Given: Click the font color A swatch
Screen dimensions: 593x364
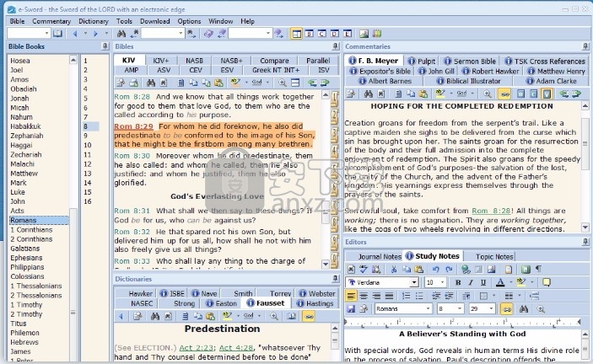Looking at the screenshot, I should [500, 282].
